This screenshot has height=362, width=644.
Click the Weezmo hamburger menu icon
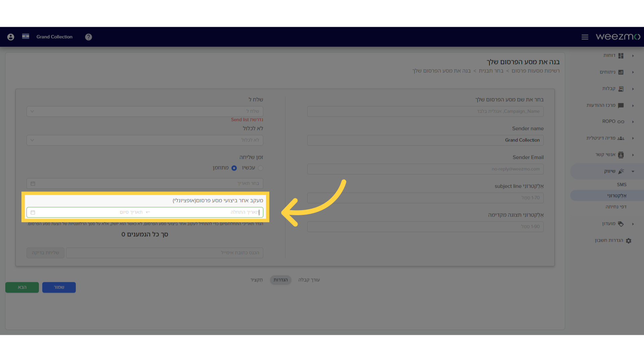tap(585, 37)
